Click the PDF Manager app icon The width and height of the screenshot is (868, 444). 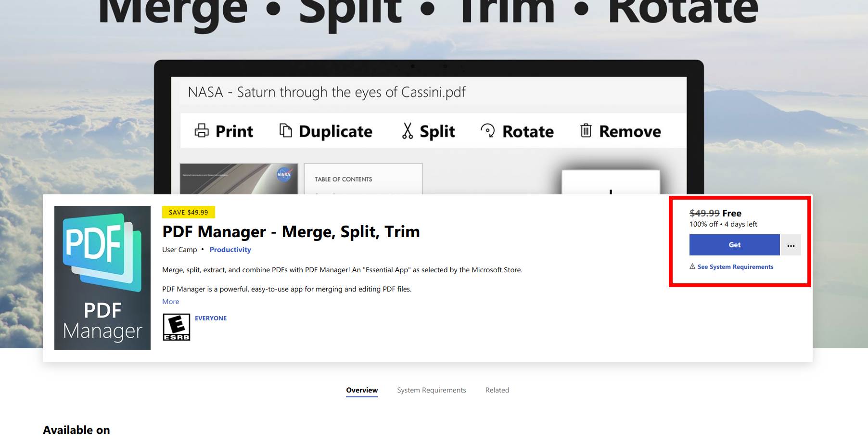click(102, 278)
